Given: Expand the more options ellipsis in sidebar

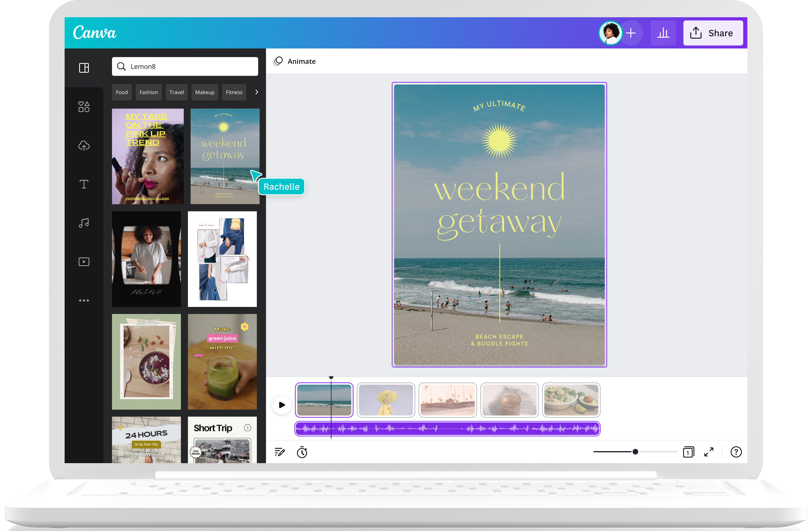Looking at the screenshot, I should click(x=84, y=301).
